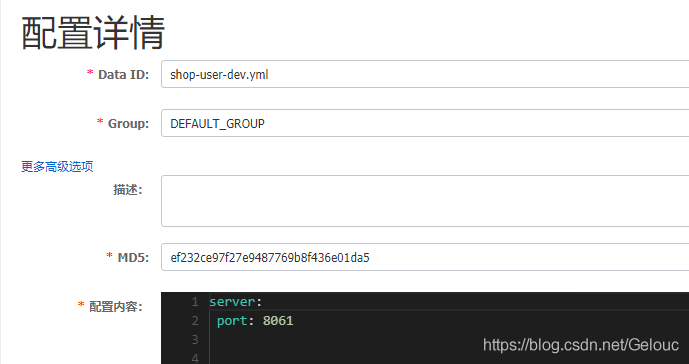
Task: Click the Data ID input field
Action: point(425,74)
